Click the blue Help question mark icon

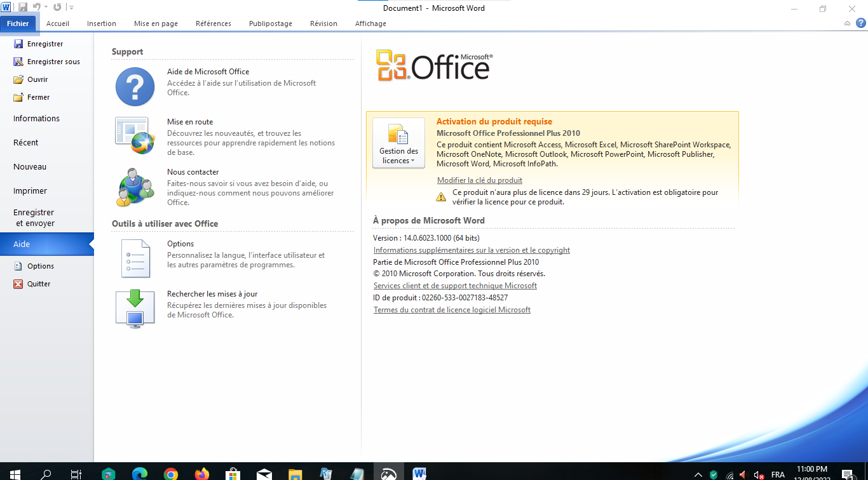pos(860,23)
